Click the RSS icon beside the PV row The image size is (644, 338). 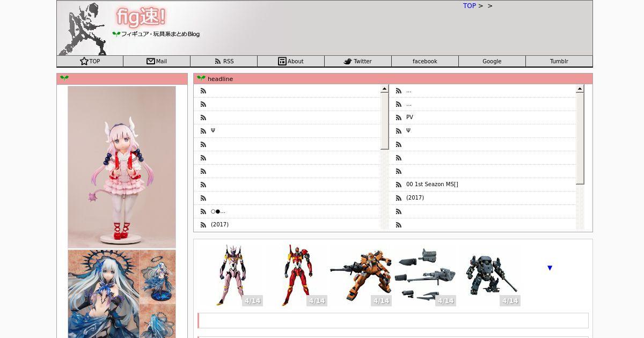(398, 117)
